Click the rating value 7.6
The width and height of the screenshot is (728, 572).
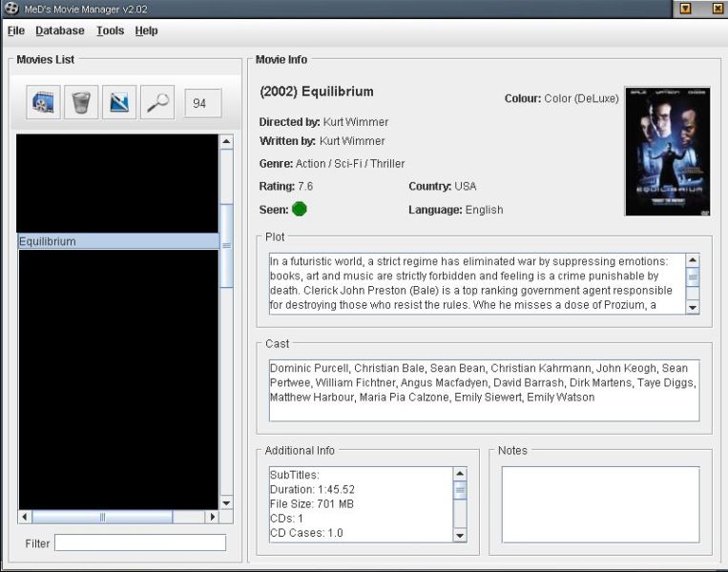(305, 187)
